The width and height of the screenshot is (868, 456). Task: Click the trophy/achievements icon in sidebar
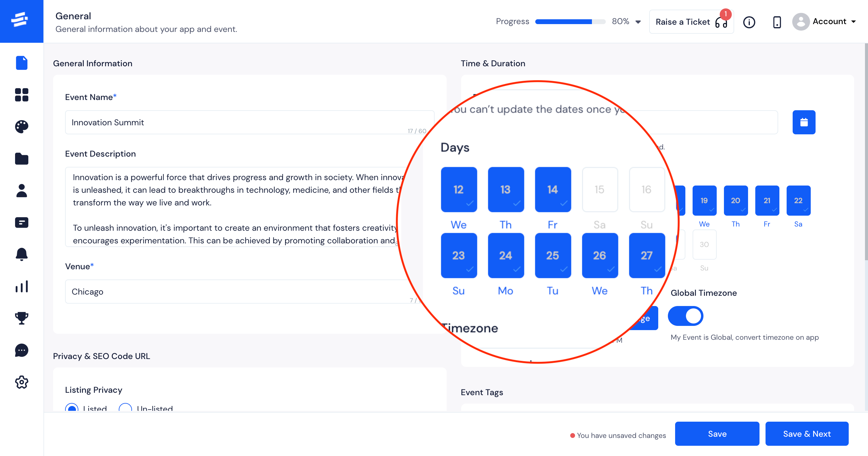[21, 318]
